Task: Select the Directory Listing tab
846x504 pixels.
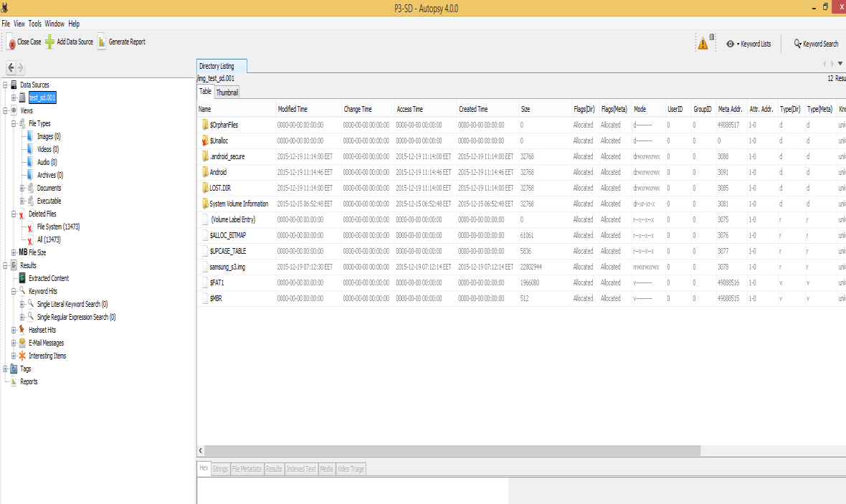Action: pos(222,66)
